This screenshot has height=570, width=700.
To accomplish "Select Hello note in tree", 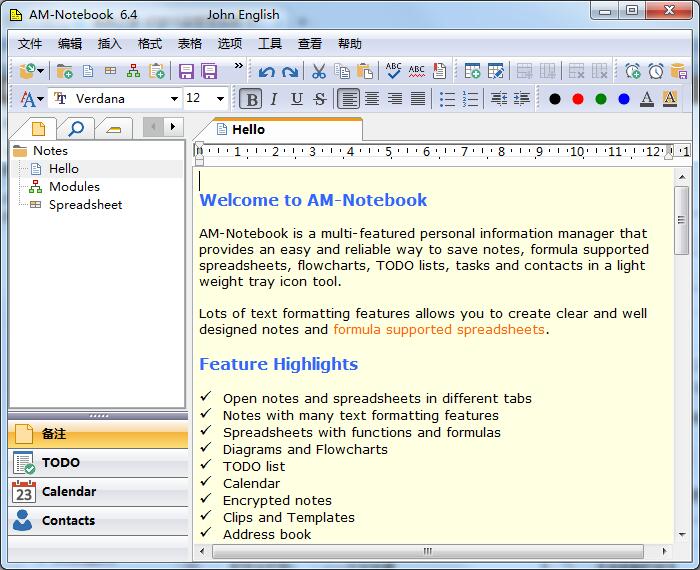I will click(x=64, y=169).
